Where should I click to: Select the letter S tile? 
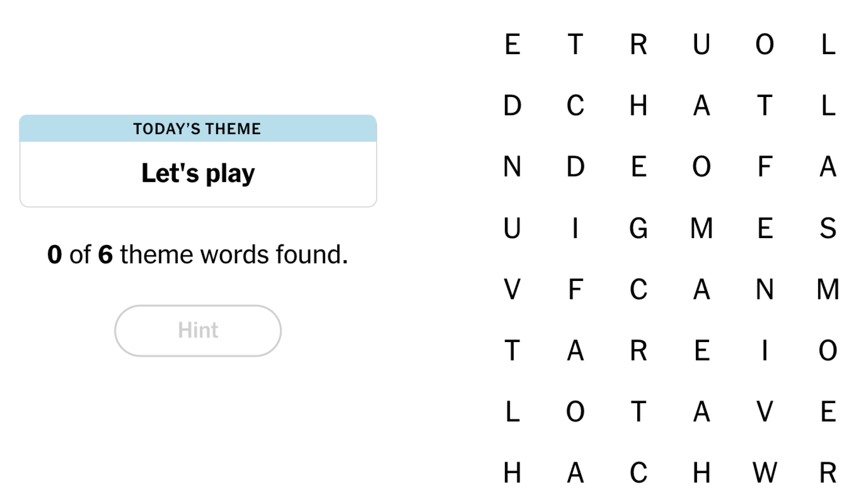(x=828, y=228)
